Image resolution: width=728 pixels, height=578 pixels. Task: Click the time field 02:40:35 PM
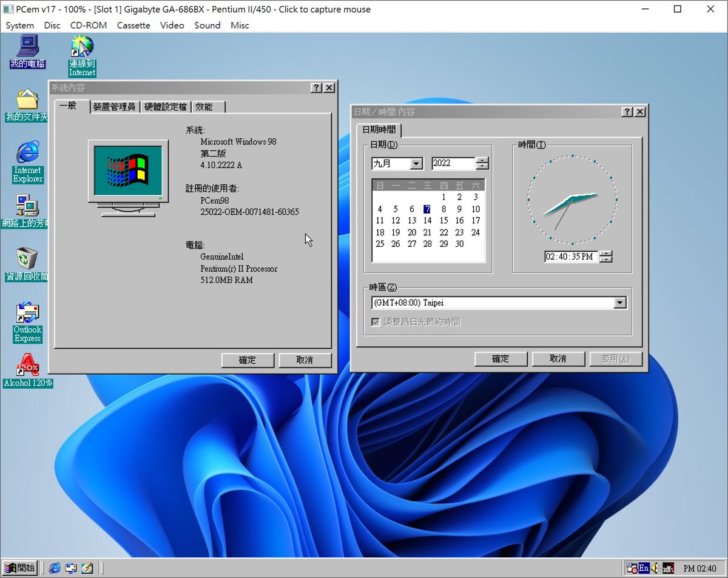pos(571,257)
